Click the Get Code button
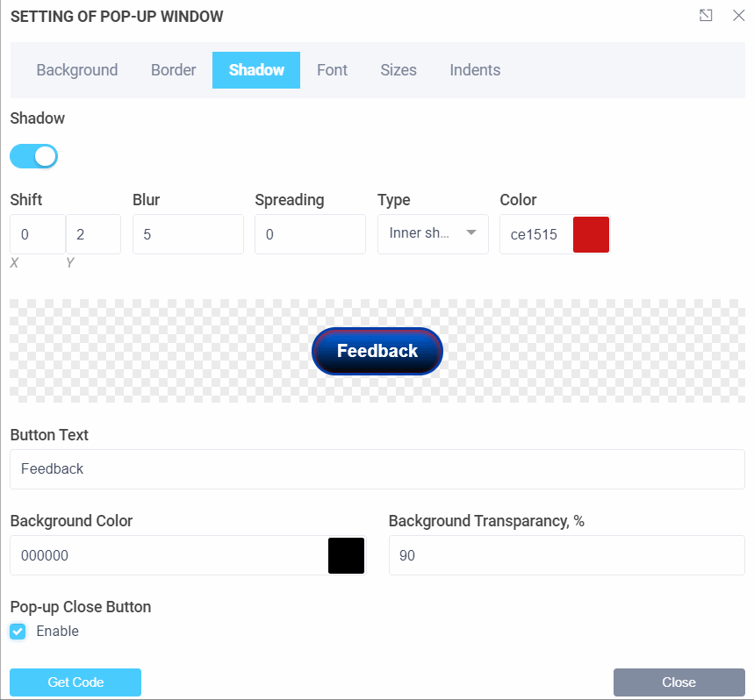Viewport: 754px width, 700px height. click(x=75, y=682)
